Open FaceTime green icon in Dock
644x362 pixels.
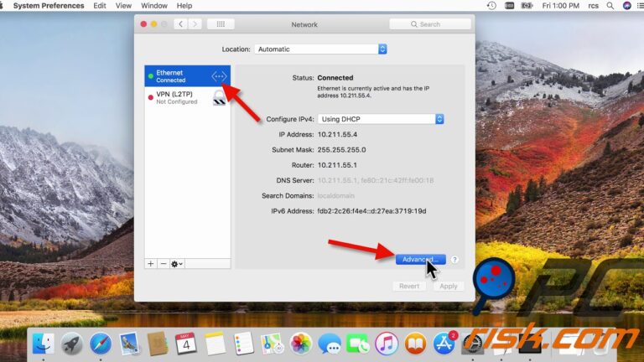[358, 343]
